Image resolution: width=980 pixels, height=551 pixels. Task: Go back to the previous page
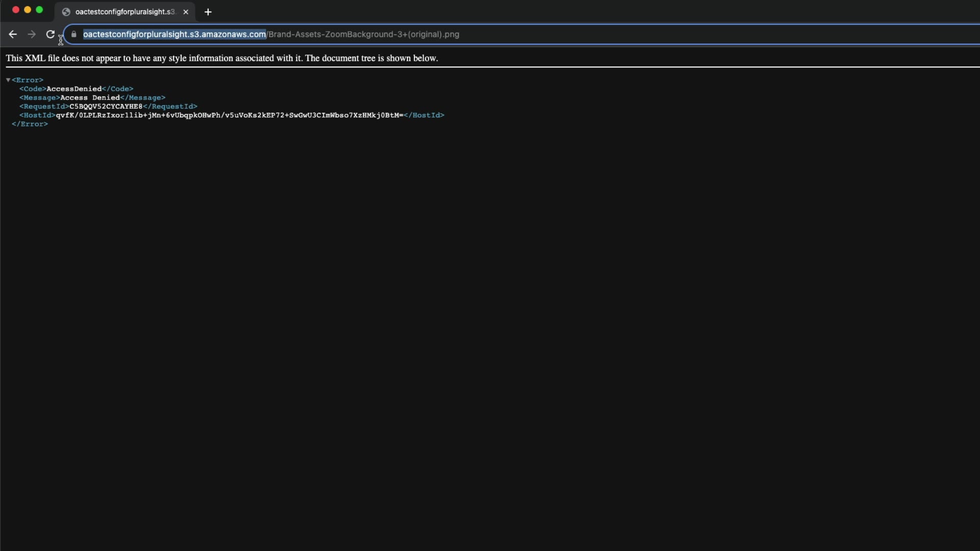coord(13,34)
